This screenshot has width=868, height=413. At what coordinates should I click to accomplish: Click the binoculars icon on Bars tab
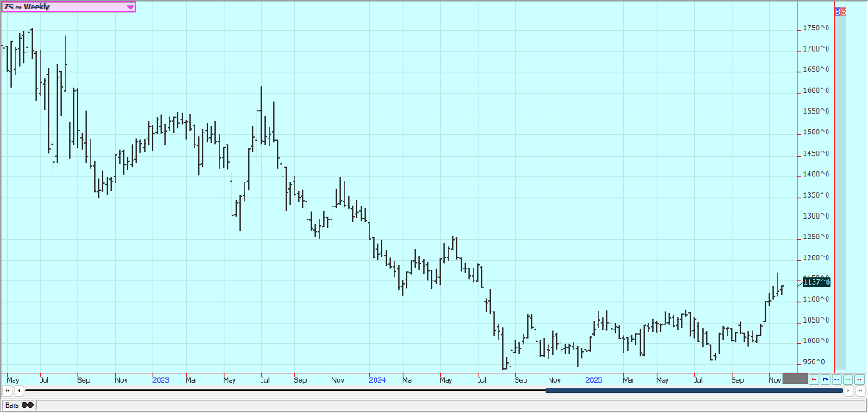pyautogui.click(x=28, y=404)
